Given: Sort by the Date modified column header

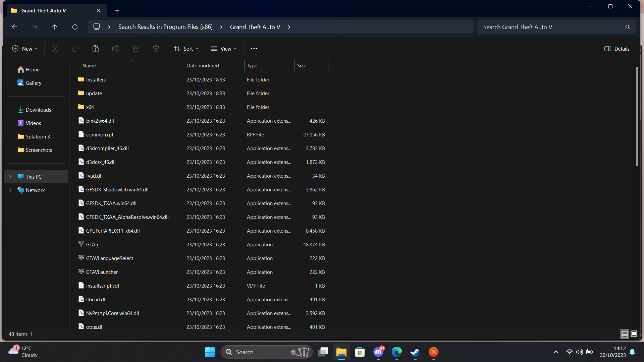Looking at the screenshot, I should [x=203, y=66].
